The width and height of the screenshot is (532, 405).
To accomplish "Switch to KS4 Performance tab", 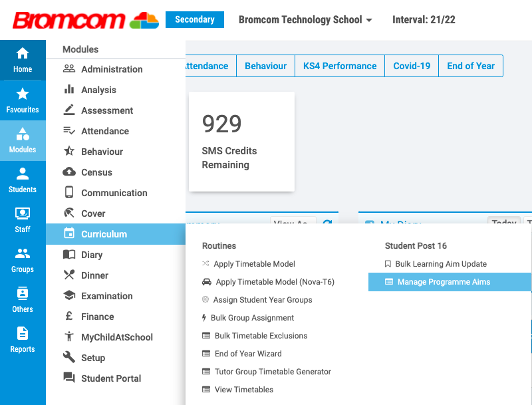I will (340, 66).
